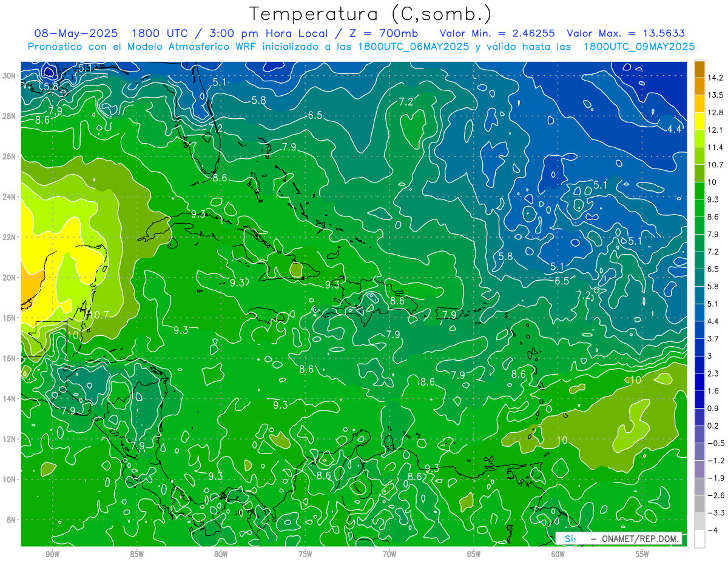
Task: Click the colorbar label "13.5"
Action: coord(715,95)
